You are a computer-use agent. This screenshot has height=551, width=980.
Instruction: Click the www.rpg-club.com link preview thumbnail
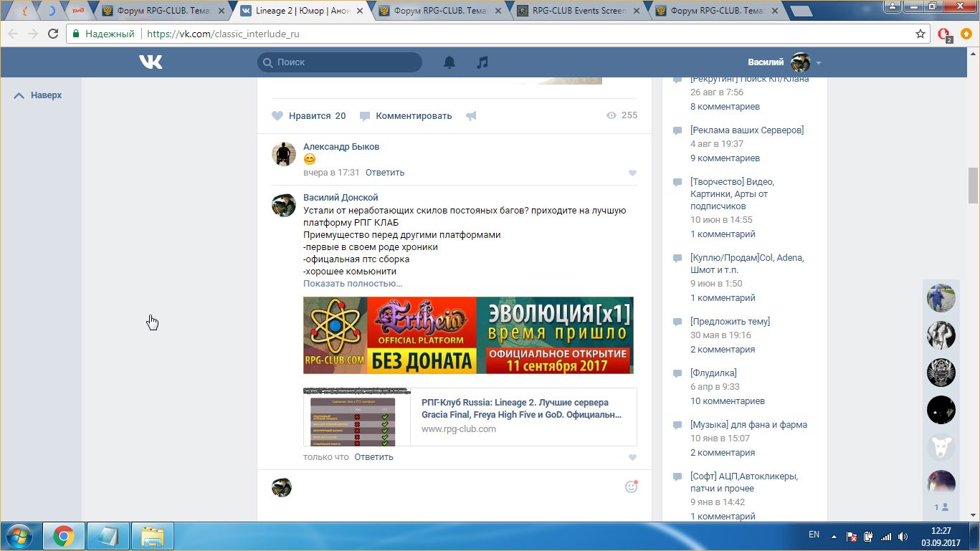357,417
